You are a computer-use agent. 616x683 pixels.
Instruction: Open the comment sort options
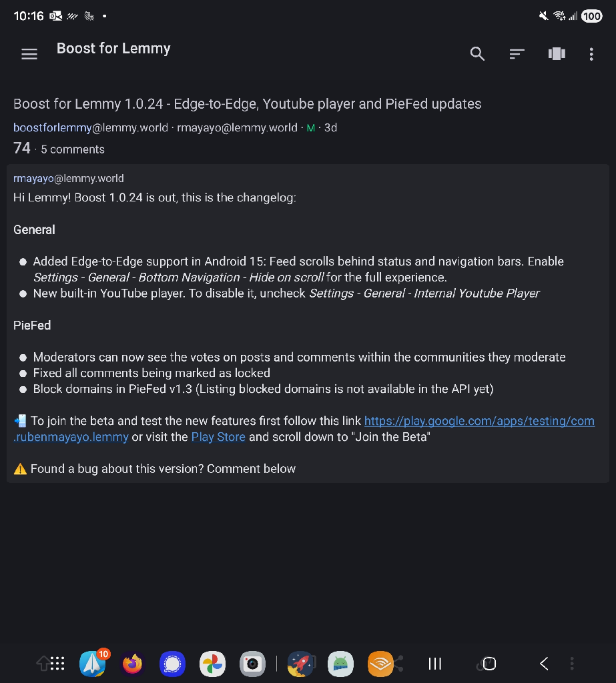pos(517,54)
